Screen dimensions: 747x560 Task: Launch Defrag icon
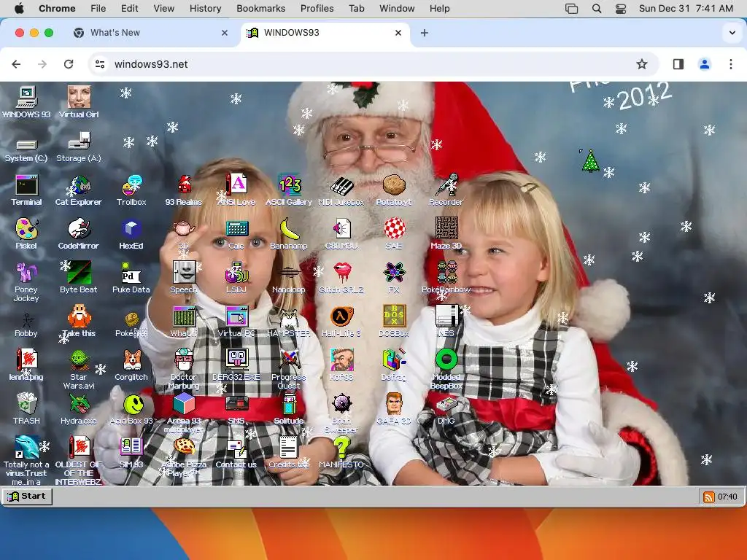(393, 360)
